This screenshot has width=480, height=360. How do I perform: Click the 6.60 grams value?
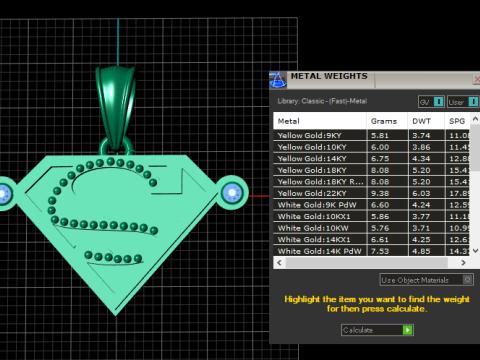pyautogui.click(x=380, y=205)
